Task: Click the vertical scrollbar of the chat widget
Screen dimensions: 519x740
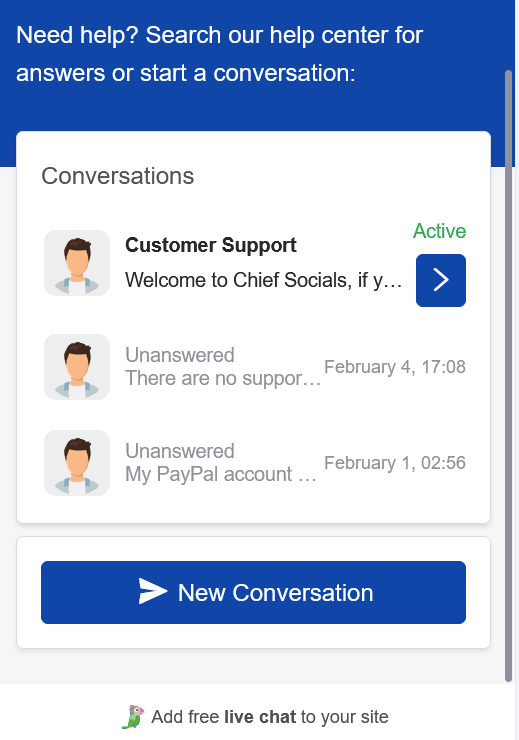Action: [x=508, y=376]
